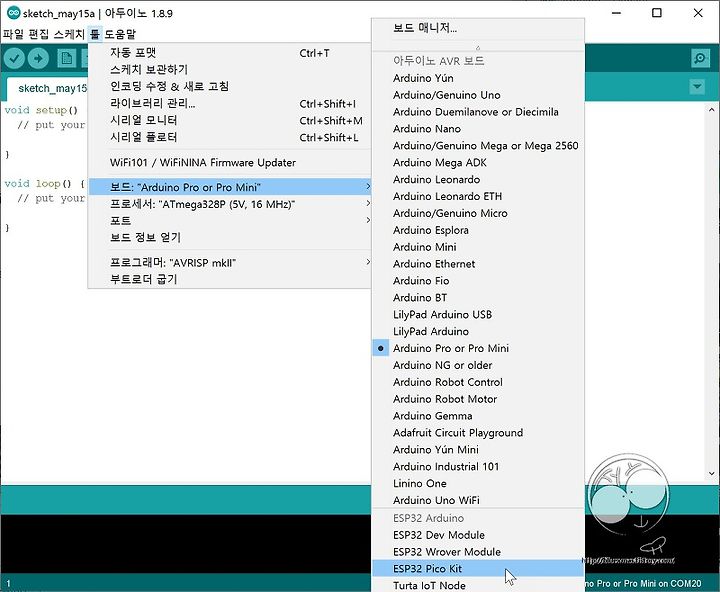Open the 파일 menu
Screen dimensions: 720x592
pos(13,34)
